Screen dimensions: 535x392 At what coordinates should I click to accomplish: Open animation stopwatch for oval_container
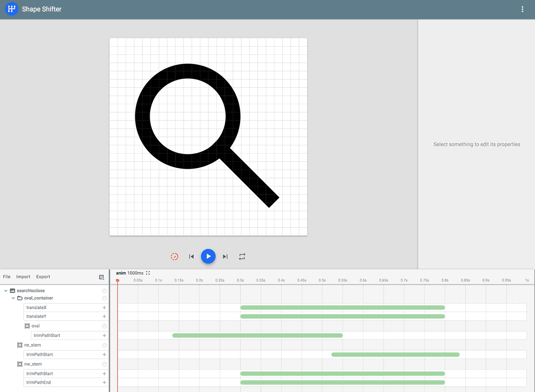point(104,298)
